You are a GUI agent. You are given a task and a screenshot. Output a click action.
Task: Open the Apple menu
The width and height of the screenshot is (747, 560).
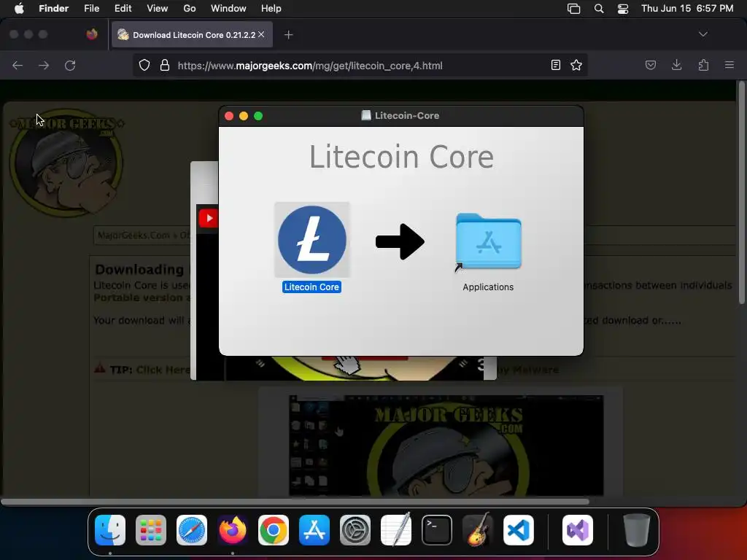pos(19,9)
